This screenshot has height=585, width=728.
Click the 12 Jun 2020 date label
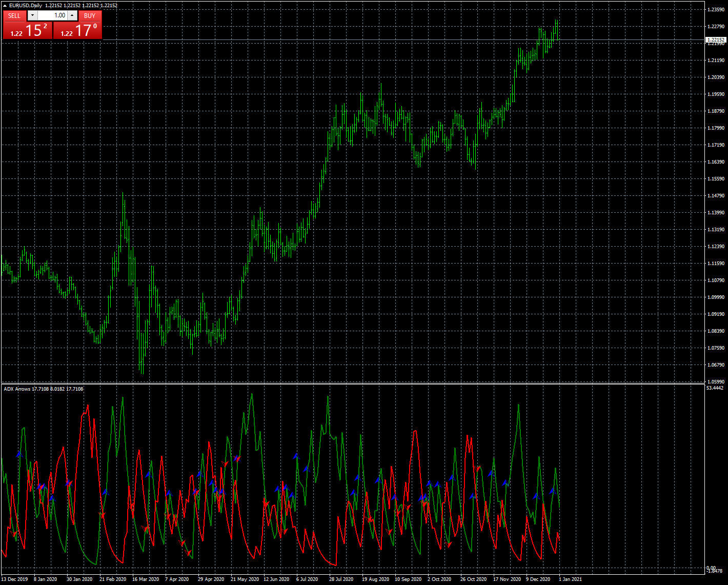point(277,579)
